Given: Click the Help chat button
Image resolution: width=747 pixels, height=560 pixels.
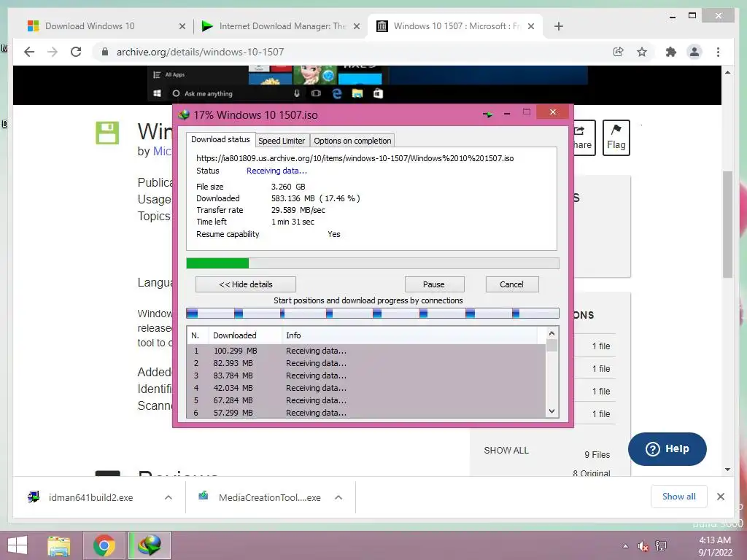Looking at the screenshot, I should pos(667,449).
